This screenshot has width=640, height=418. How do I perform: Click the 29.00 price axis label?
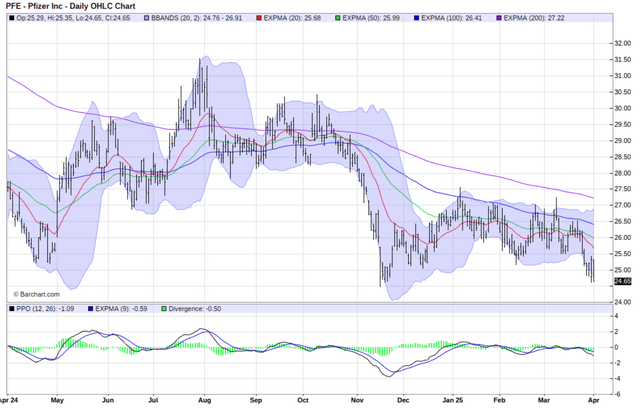[623, 140]
